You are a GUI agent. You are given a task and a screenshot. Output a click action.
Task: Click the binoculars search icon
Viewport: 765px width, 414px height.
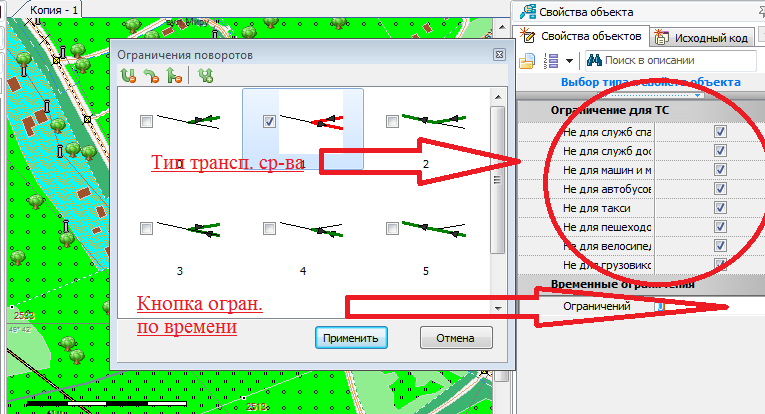pyautogui.click(x=592, y=62)
